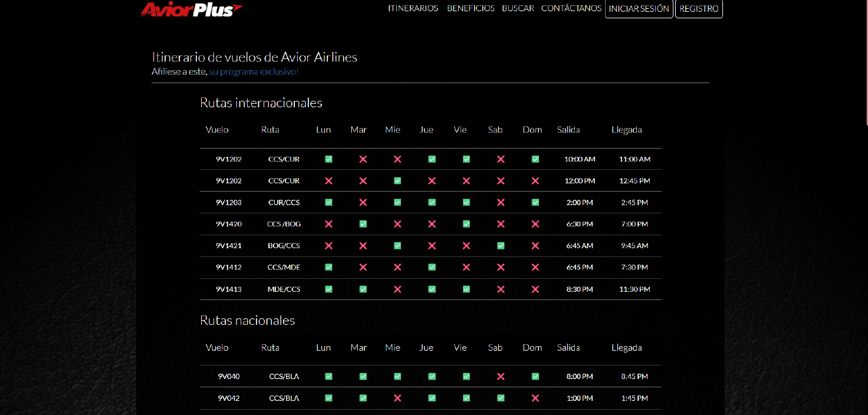The height and width of the screenshot is (415, 868).
Task: Open the ITINERARIOS menu item
Action: [x=413, y=9]
